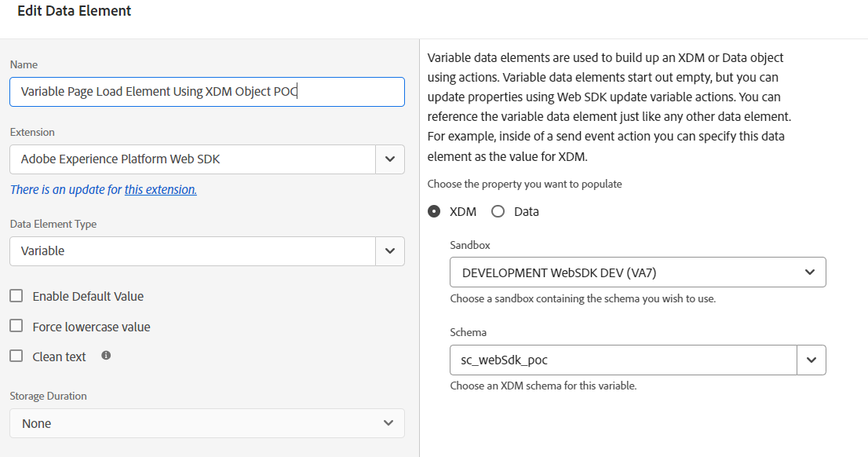
Task: Click the Storage Duration chevron arrow
Action: click(388, 423)
